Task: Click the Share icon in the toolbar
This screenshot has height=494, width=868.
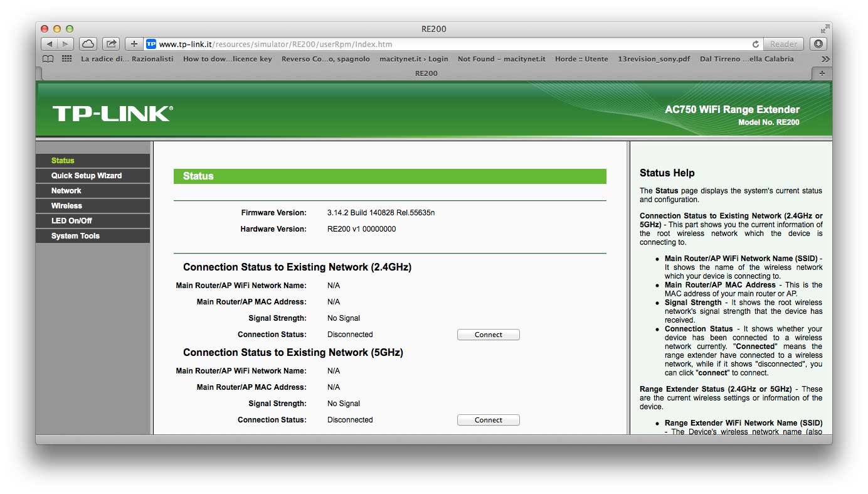Action: [x=111, y=44]
